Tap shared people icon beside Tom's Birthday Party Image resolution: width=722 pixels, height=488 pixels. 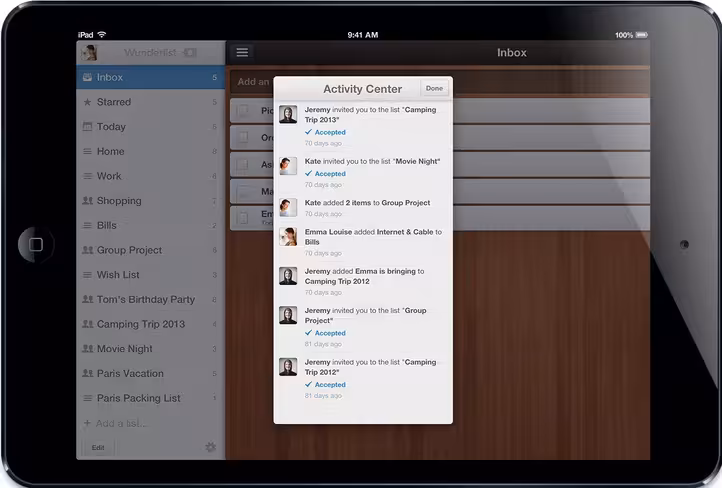coord(87,299)
